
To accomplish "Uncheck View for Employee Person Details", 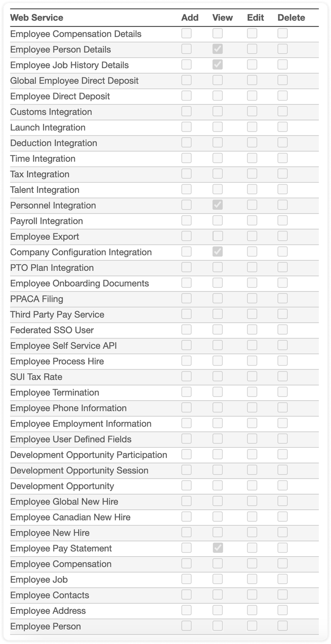I will coord(218,49).
